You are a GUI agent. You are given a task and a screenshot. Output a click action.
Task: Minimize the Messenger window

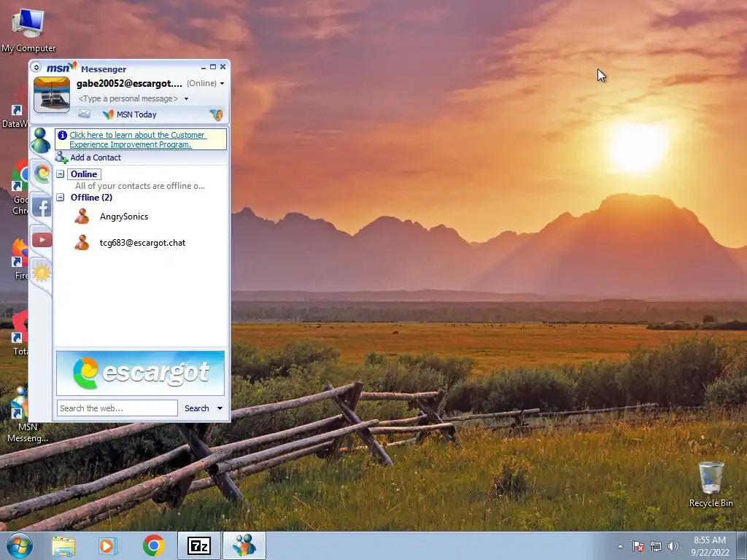tap(204, 67)
